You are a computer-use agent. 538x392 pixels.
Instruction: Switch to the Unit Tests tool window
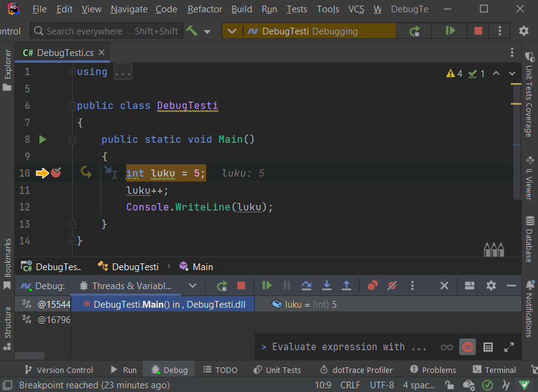click(277, 370)
